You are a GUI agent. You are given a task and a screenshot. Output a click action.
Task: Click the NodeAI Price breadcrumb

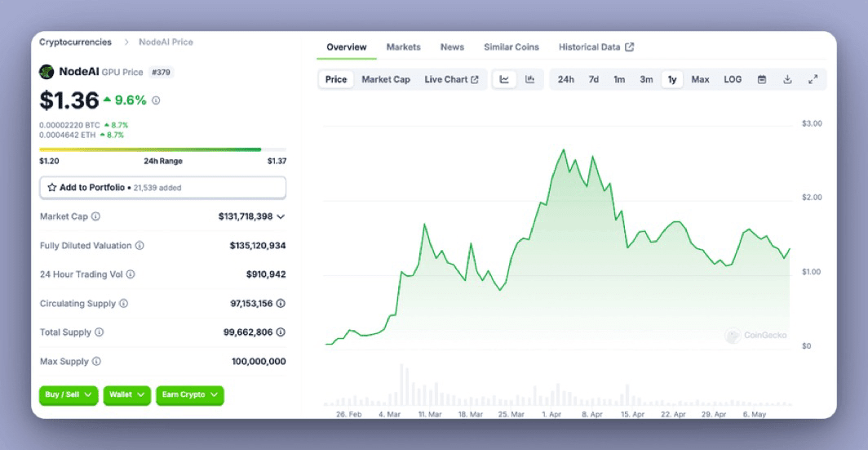click(x=166, y=42)
